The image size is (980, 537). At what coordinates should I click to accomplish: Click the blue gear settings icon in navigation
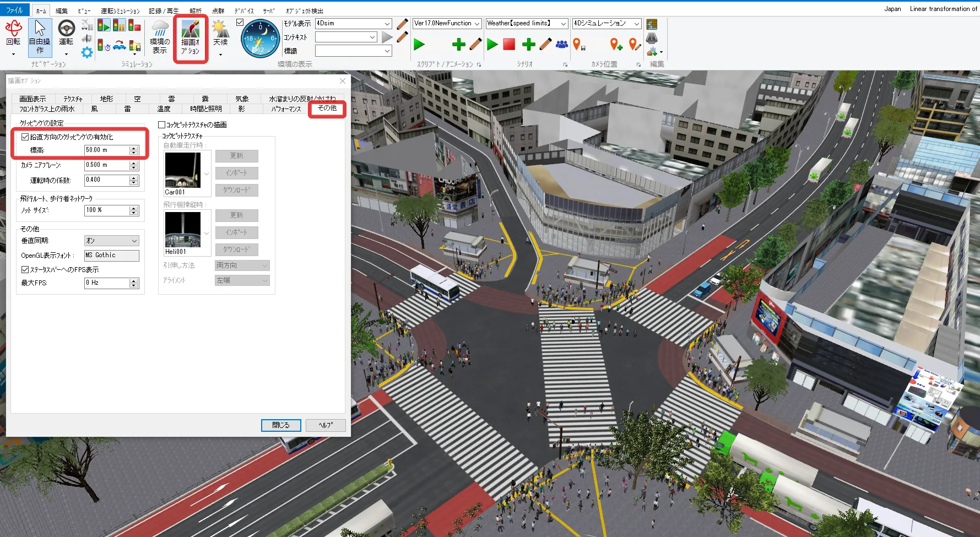coord(87,52)
